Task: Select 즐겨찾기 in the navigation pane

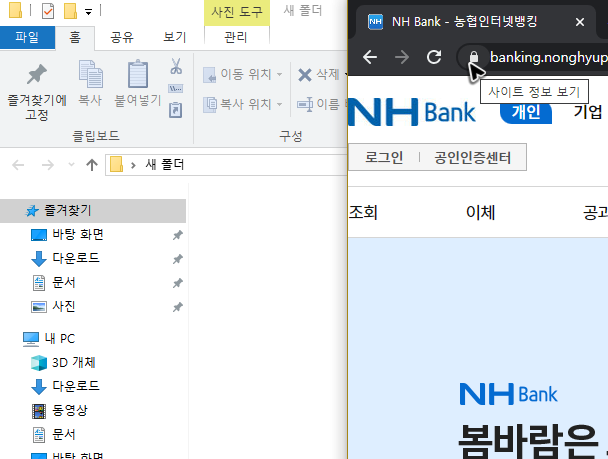Action: click(x=93, y=211)
